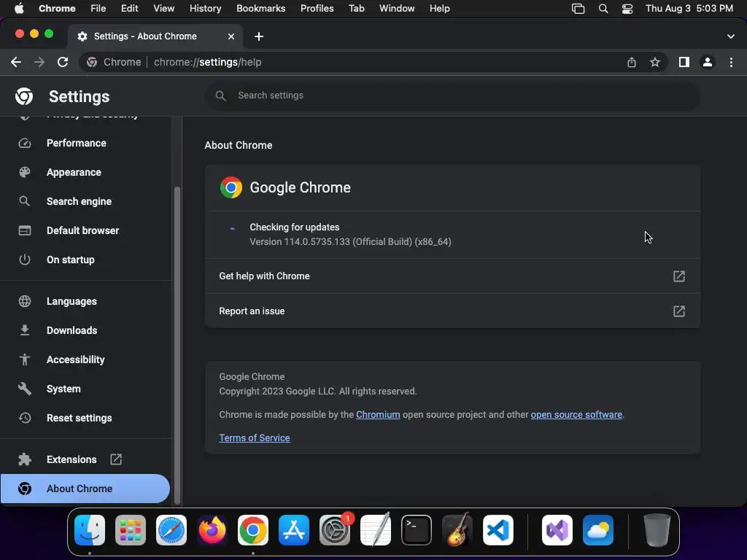Open Get help with Chrome
The height and width of the screenshot is (560, 747).
tap(452, 276)
